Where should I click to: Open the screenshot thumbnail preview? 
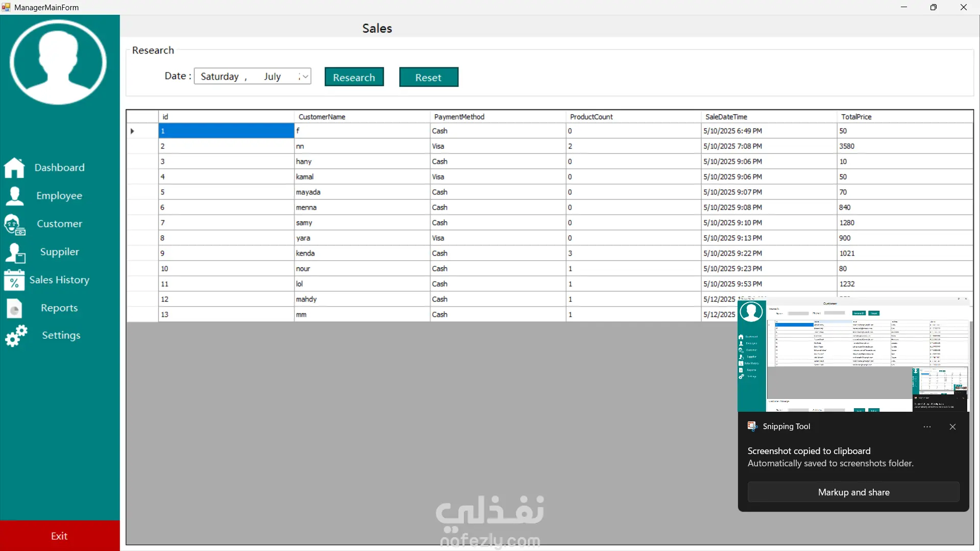(x=853, y=355)
